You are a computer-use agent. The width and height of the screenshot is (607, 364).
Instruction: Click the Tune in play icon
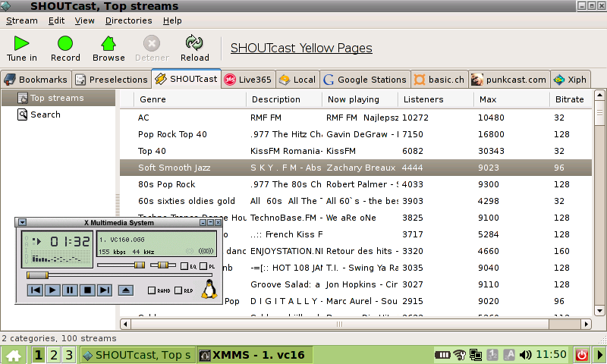click(x=21, y=43)
